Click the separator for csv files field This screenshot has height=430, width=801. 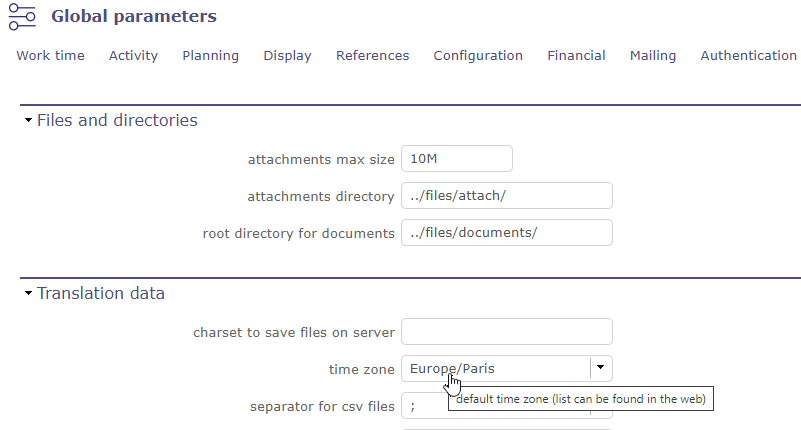point(425,406)
